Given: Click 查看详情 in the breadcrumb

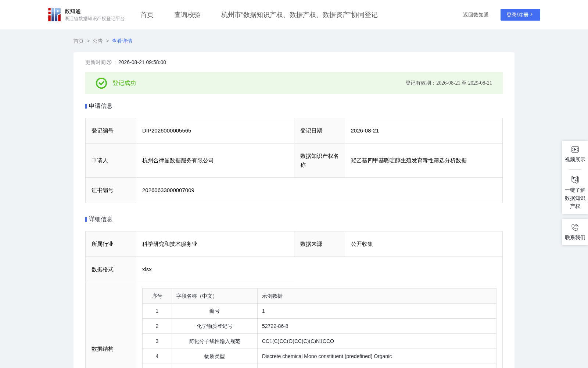Looking at the screenshot, I should (122, 41).
